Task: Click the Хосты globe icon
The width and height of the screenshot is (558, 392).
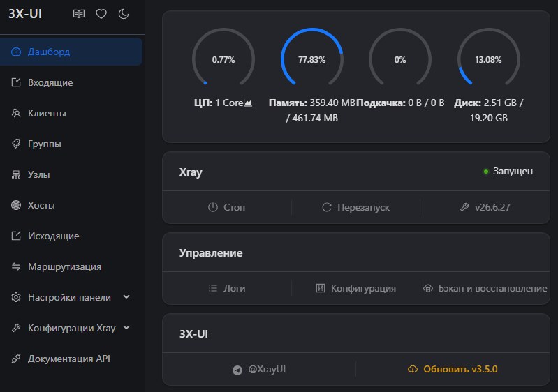Action: point(16,205)
